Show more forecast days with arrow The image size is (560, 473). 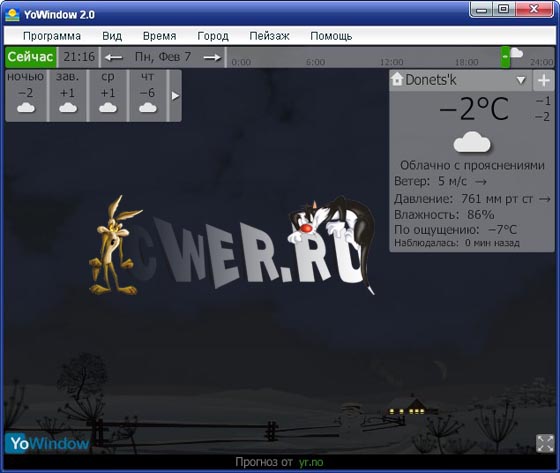click(x=175, y=96)
